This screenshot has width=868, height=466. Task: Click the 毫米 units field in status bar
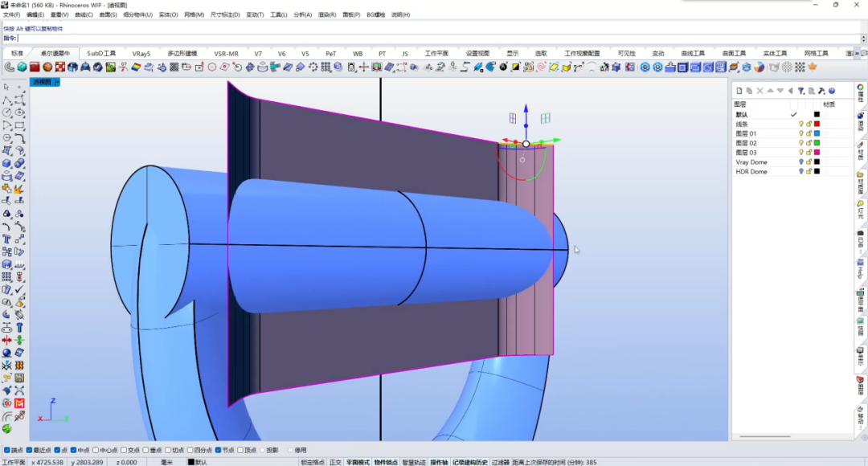click(166, 462)
